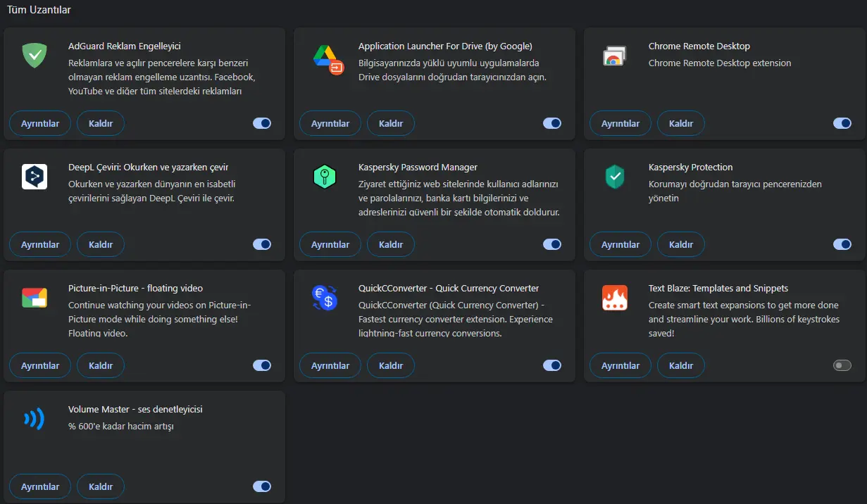Toggle off QuickCConverter extension
Viewport: 867px width, 504px height.
coord(552,365)
